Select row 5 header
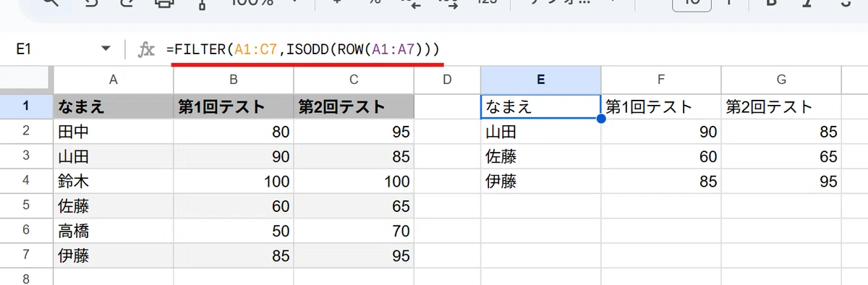868x285 pixels. (26, 205)
